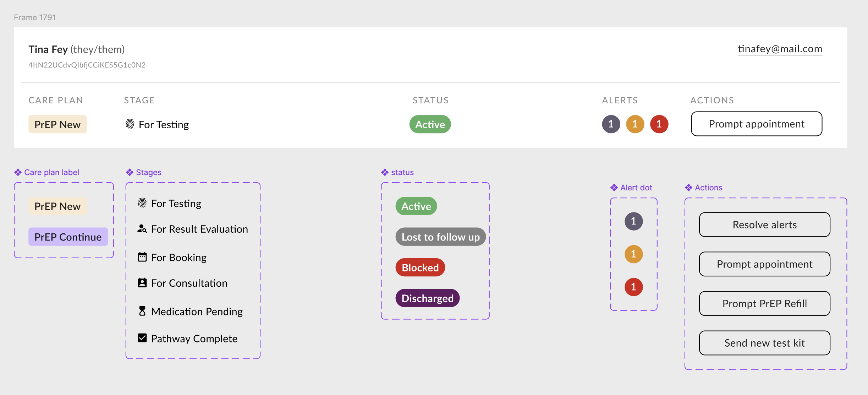868x395 pixels.
Task: Click the red alert dot in the patient row
Action: (x=659, y=124)
